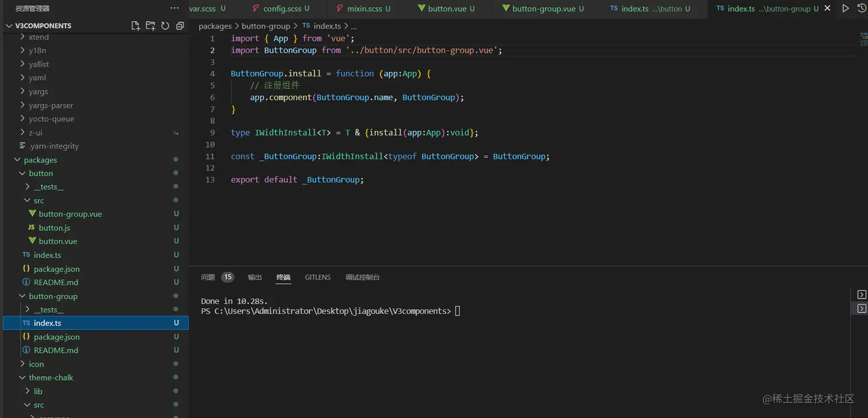The width and height of the screenshot is (868, 418).
Task: Click the '../button/src/button-group.vue' import path string
Action: [421, 51]
